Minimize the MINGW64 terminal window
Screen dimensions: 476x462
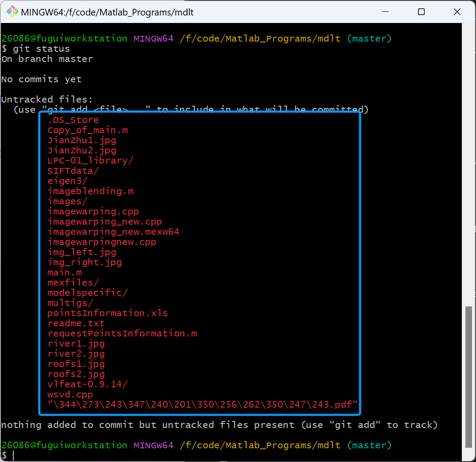pos(386,12)
